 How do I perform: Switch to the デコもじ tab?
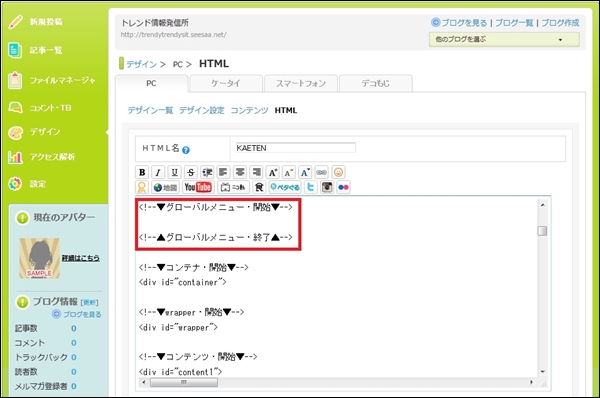click(376, 83)
